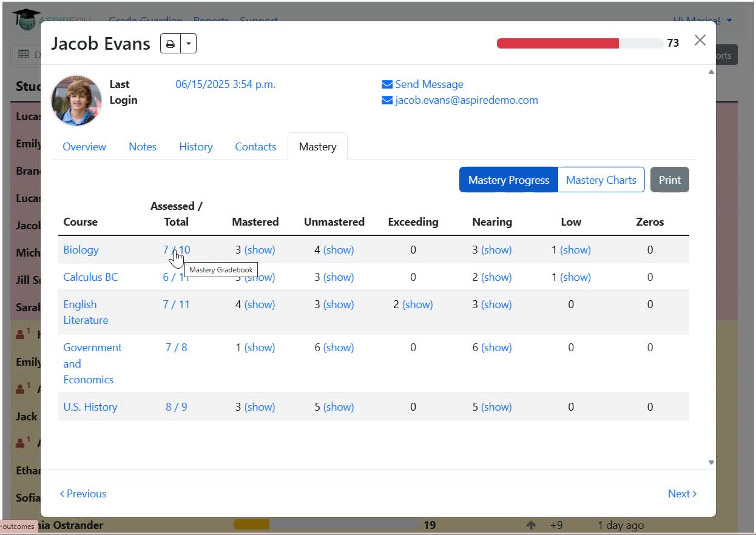756x535 pixels.
Task: Click the Exceeding column header
Action: tap(413, 222)
